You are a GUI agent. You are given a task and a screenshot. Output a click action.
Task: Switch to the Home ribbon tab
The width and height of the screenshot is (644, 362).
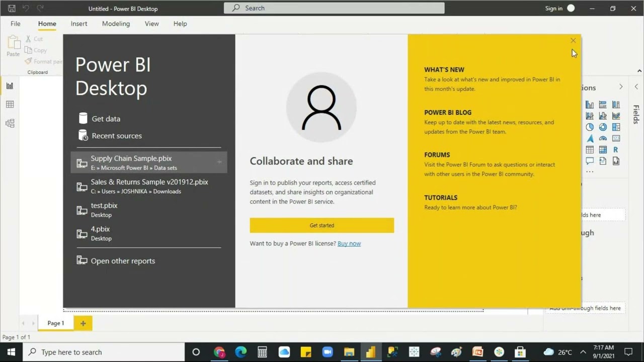tap(47, 24)
